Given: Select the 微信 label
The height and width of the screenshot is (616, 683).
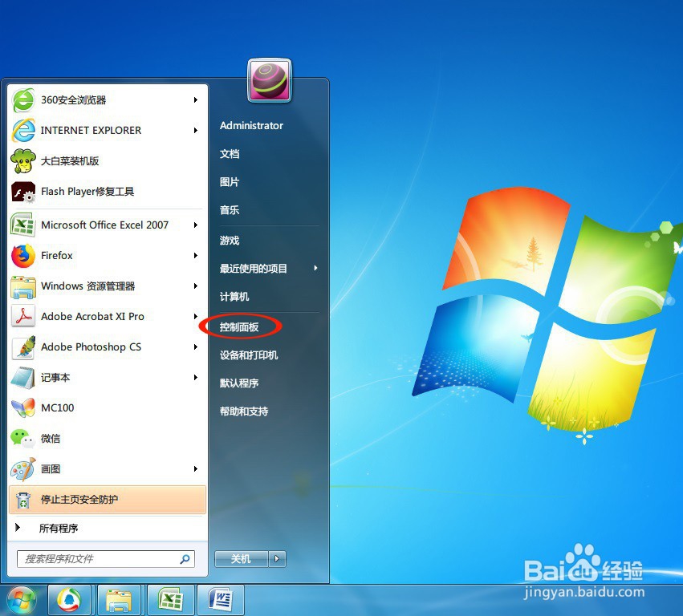Looking at the screenshot, I should 51,439.
